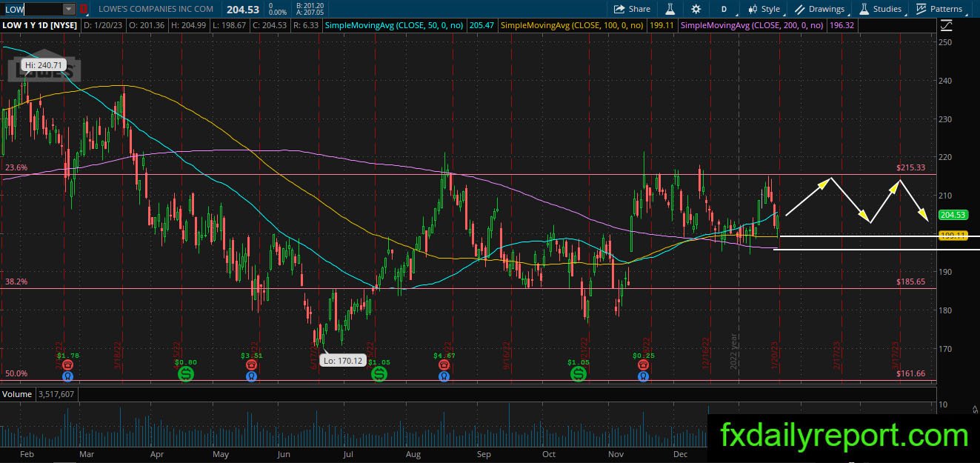Open the Style menu
Viewport: 980px width, 463px height.
[x=764, y=9]
